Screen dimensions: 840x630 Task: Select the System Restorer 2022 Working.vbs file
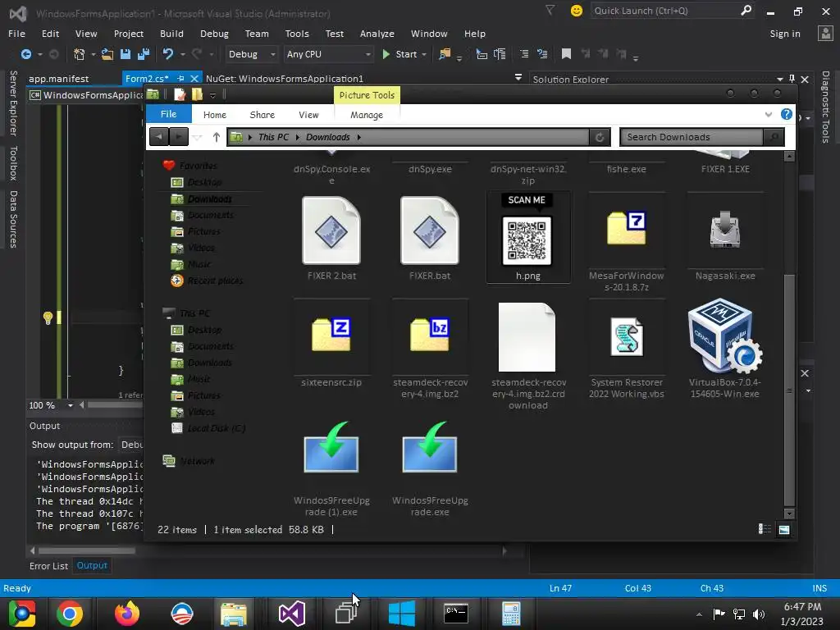point(626,348)
